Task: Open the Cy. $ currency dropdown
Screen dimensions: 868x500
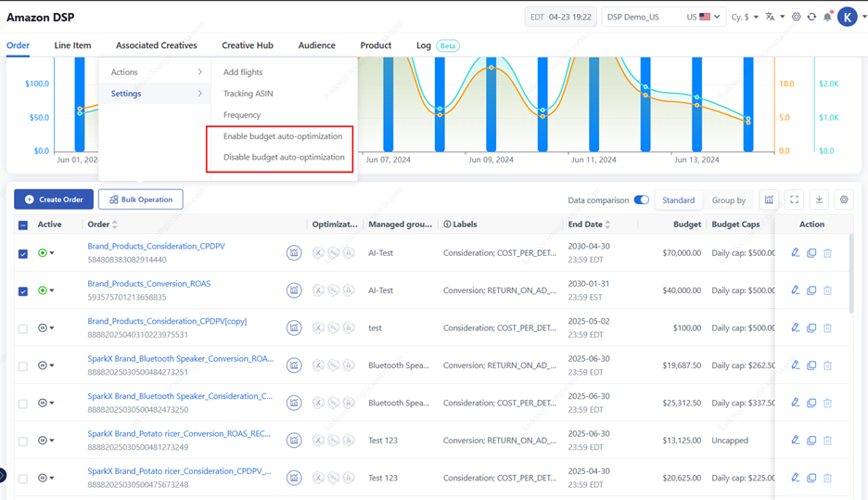Action: coord(744,17)
